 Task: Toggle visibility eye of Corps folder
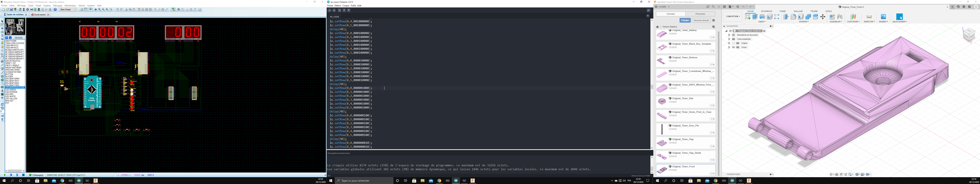pos(733,47)
